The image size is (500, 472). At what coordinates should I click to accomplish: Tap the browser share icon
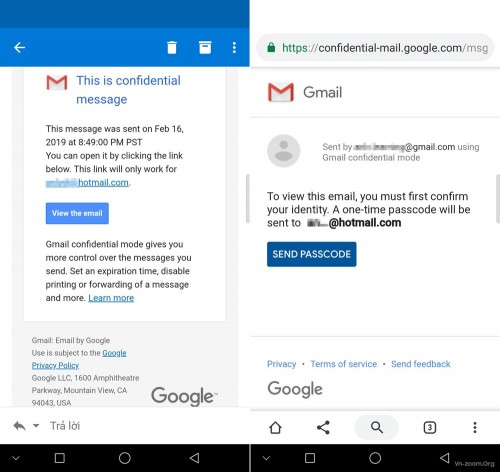pos(323,427)
